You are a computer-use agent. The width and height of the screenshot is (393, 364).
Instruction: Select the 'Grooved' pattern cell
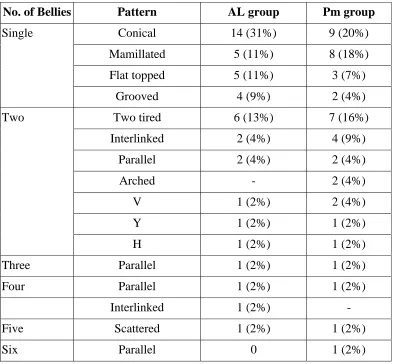click(137, 96)
